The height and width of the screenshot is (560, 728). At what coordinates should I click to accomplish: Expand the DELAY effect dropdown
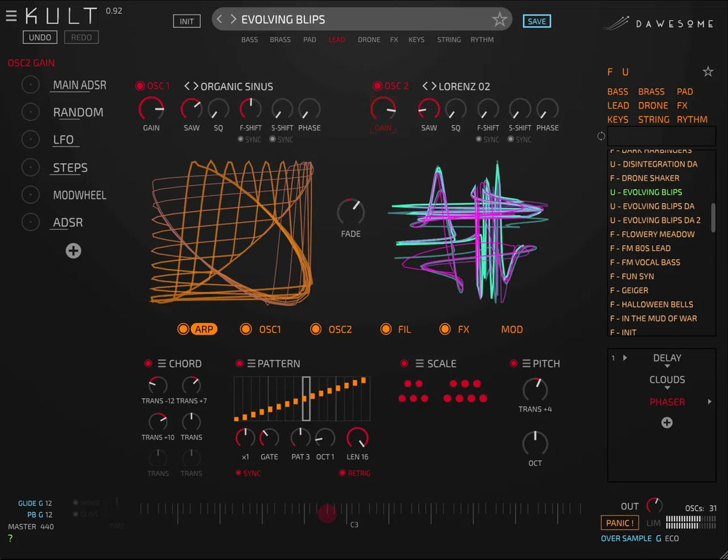[667, 365]
